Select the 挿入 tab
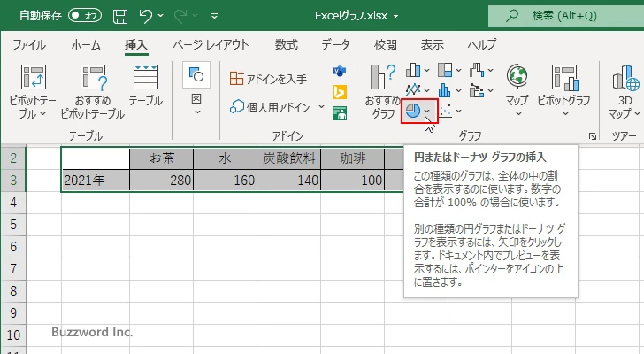644x354 pixels. [x=136, y=44]
